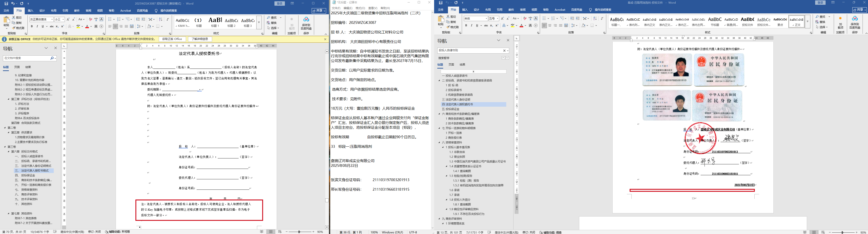This screenshot has width=868, height=234.
Task: Click 登录 button in left Word
Action: [x=280, y=3]
